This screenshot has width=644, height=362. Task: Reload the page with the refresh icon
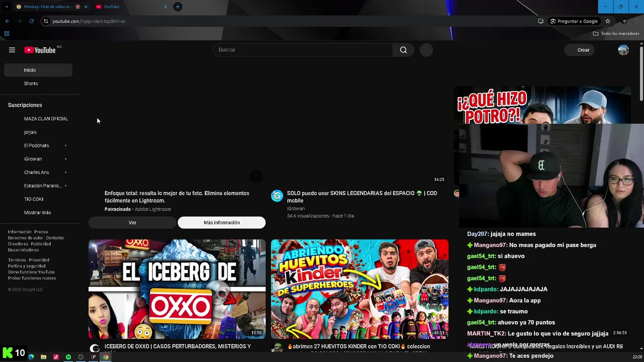[x=31, y=21]
